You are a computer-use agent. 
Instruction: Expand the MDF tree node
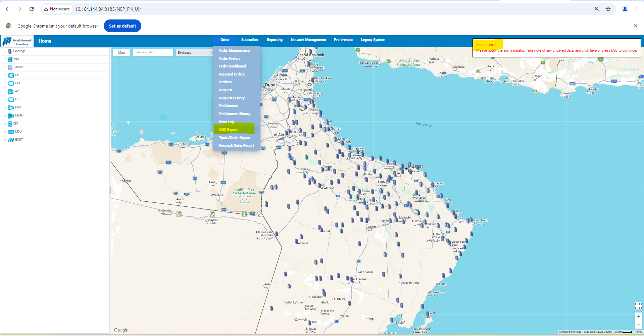click(x=5, y=59)
